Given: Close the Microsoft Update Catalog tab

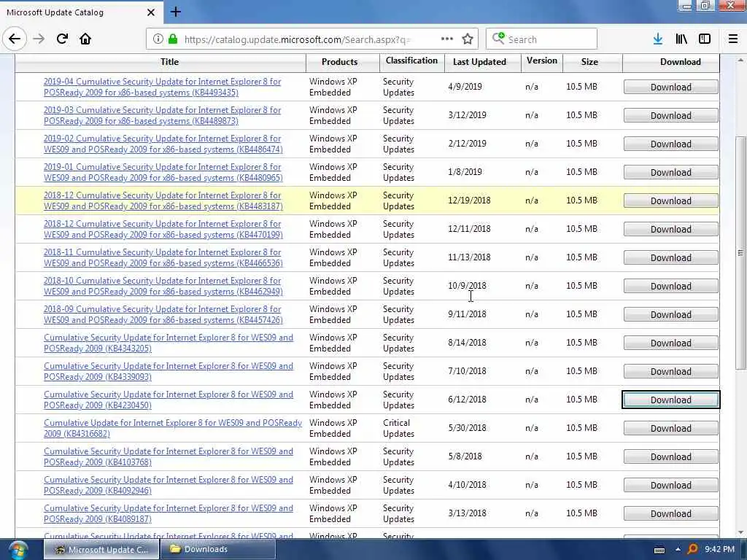Looking at the screenshot, I should pos(151,12).
